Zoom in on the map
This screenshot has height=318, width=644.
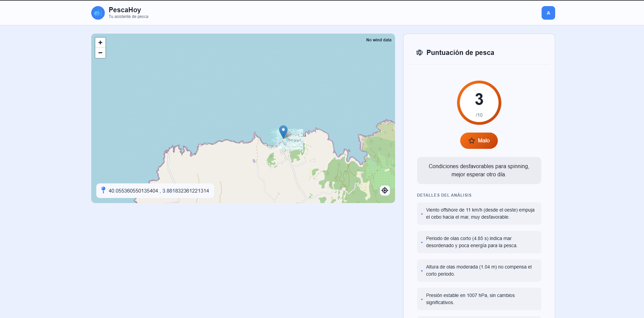click(100, 43)
